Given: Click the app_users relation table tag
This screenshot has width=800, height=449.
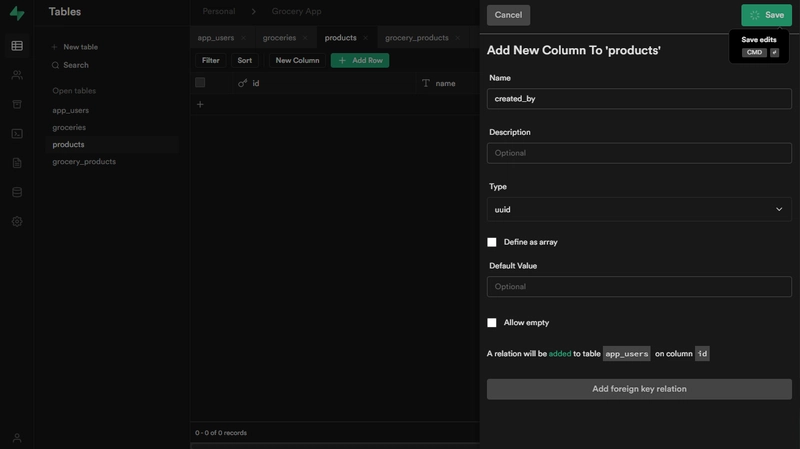Looking at the screenshot, I should click(x=627, y=354).
